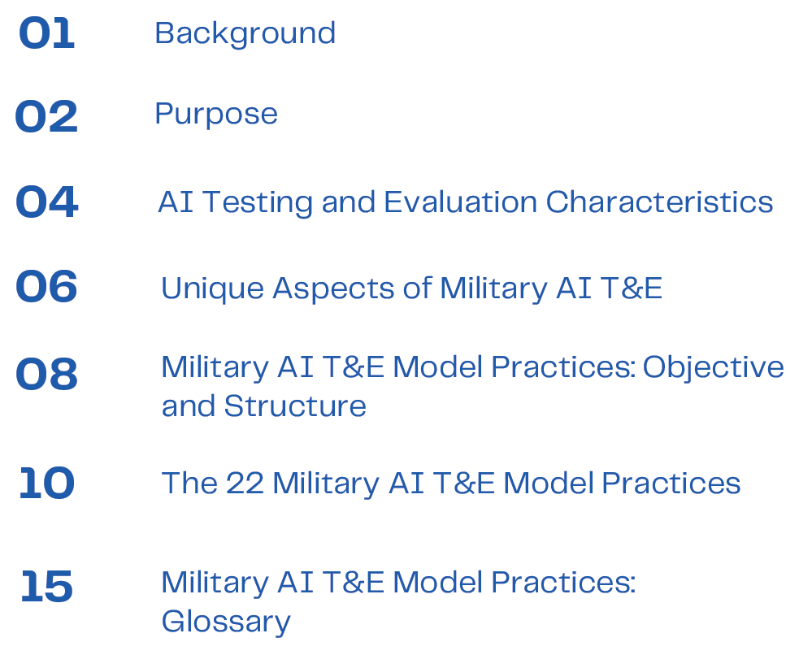
Task: Click 'Unique Aspects' in the 06 entry
Action: (277, 289)
